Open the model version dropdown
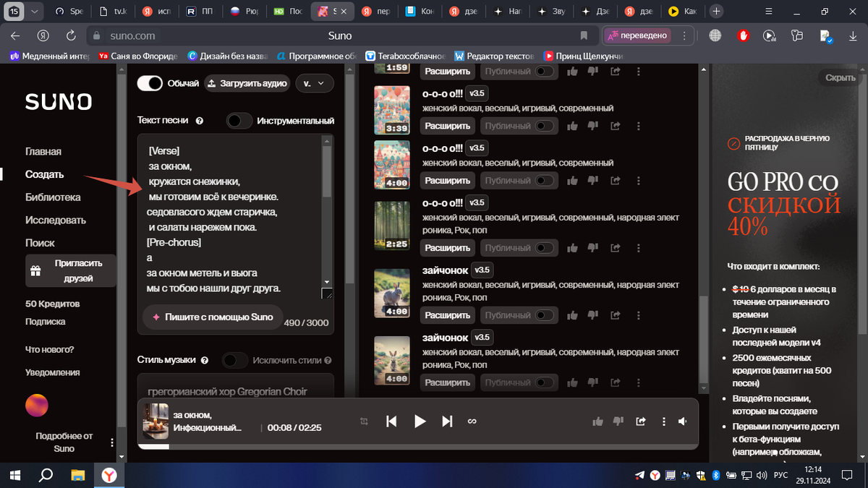 [315, 84]
